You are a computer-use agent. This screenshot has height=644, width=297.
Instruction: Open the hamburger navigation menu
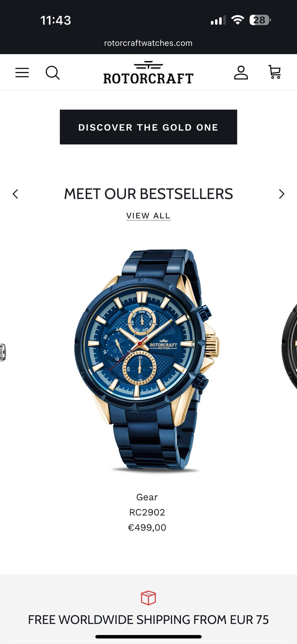[x=22, y=73]
